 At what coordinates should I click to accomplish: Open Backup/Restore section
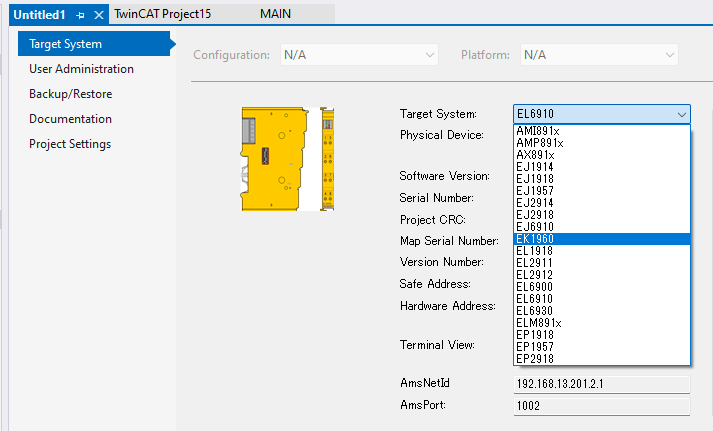pyautogui.click(x=70, y=94)
